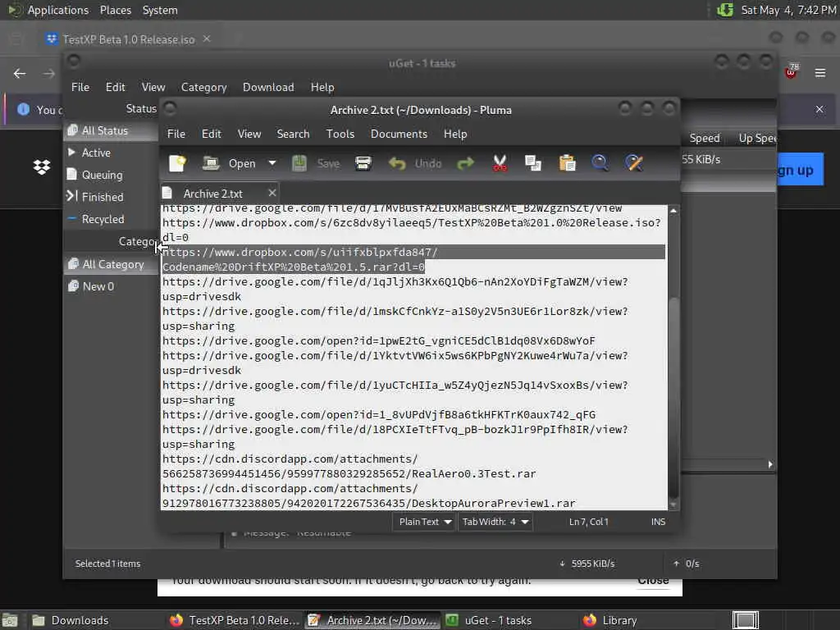Redo action with green arrow icon

(466, 163)
